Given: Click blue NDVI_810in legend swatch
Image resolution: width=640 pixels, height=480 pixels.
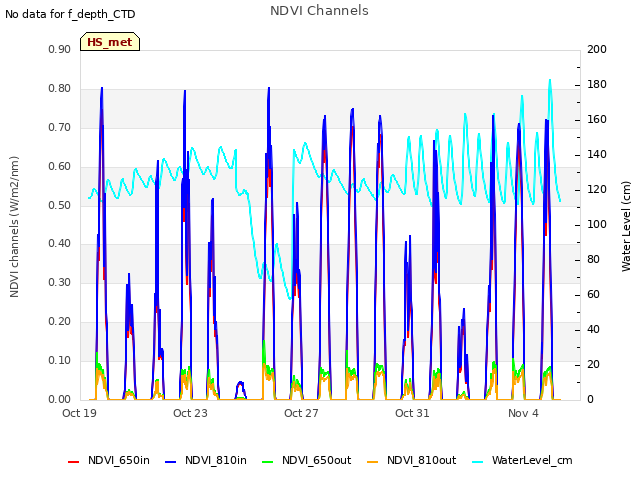Looking at the screenshot, I should coord(171,462).
